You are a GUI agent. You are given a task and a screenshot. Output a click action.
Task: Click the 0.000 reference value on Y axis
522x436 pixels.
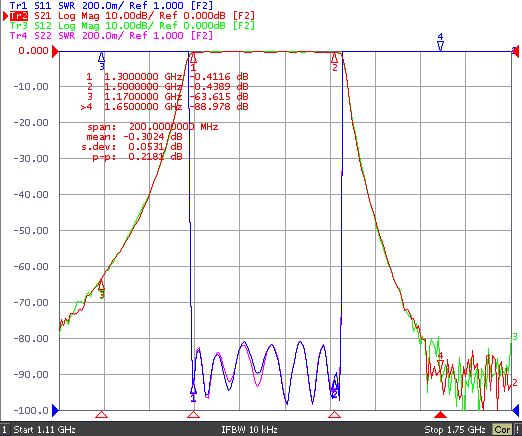pos(33,51)
